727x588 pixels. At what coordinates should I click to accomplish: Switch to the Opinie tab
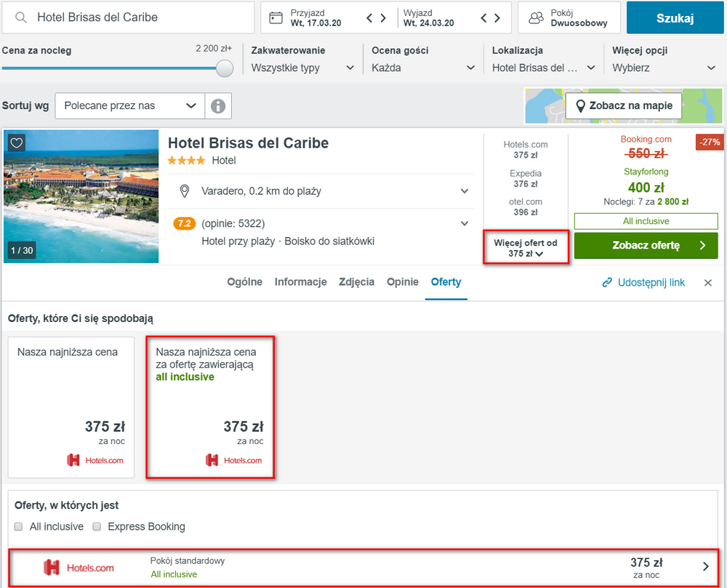click(403, 282)
